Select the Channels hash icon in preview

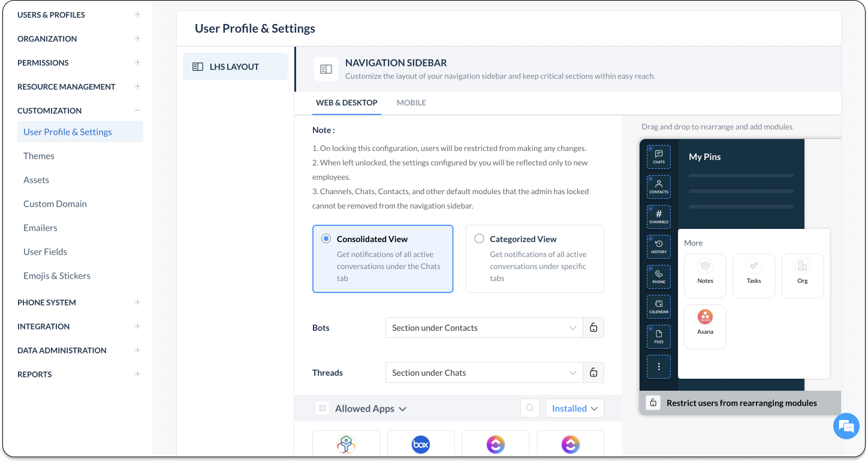(659, 217)
